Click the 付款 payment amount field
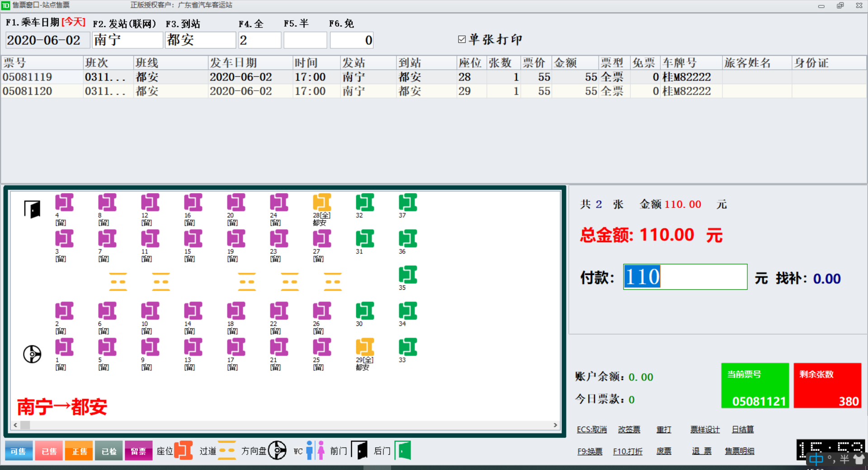 click(x=685, y=277)
